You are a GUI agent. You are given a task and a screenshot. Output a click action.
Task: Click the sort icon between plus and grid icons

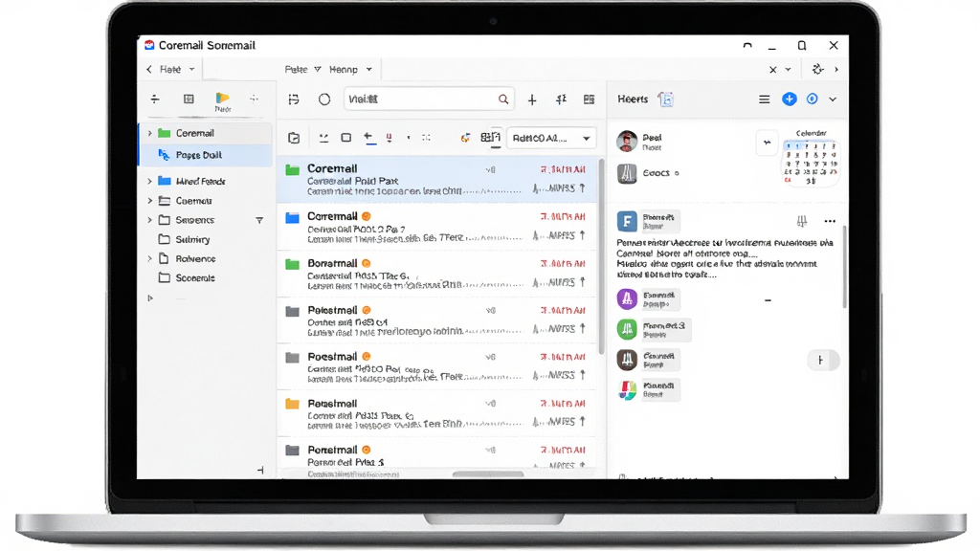(561, 99)
